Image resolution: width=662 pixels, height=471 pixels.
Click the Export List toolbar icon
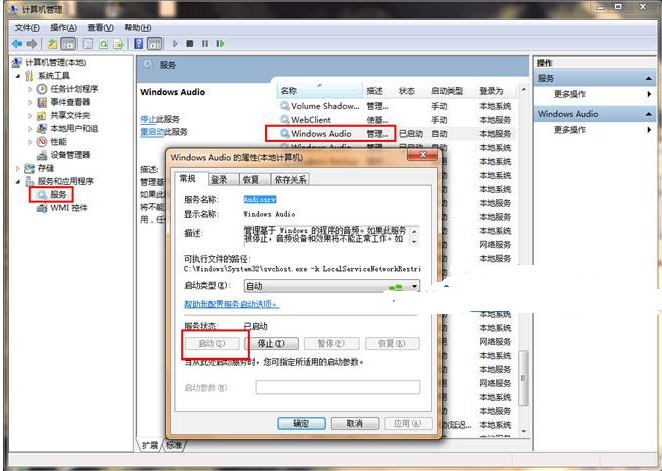pos(119,43)
